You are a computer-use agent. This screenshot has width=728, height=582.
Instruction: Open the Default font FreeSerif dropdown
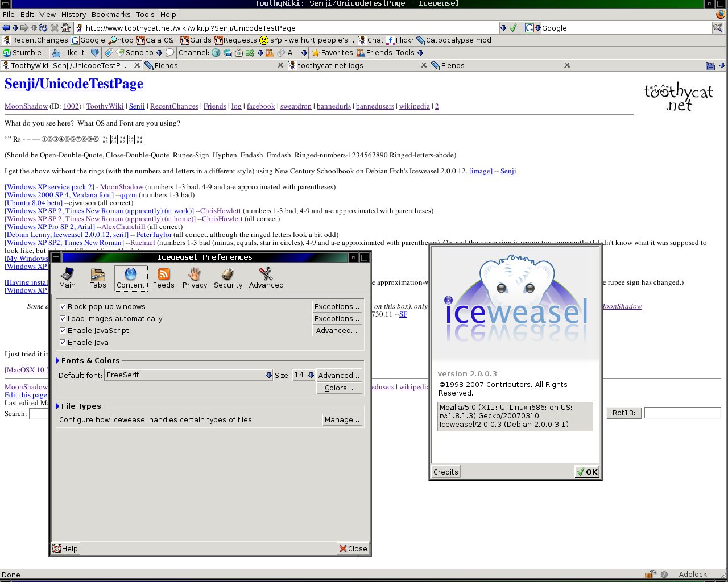click(x=189, y=375)
